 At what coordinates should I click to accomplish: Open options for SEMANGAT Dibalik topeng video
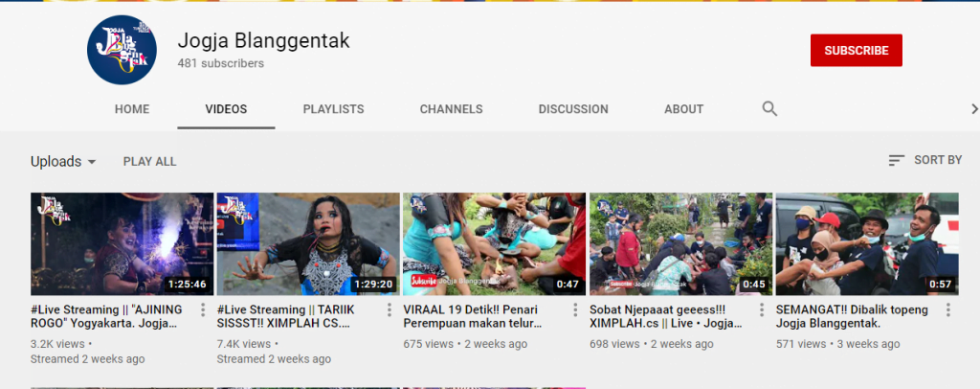(947, 309)
